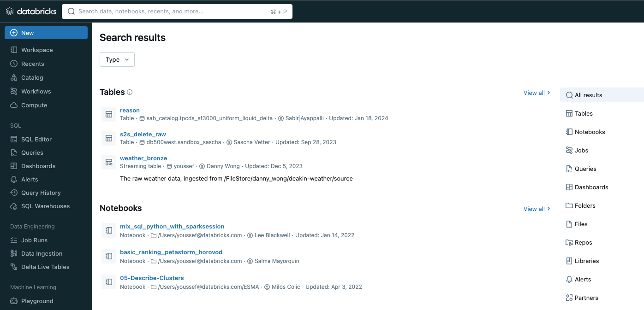Click the Compute cloud icon
This screenshot has width=644, height=310.
(14, 105)
